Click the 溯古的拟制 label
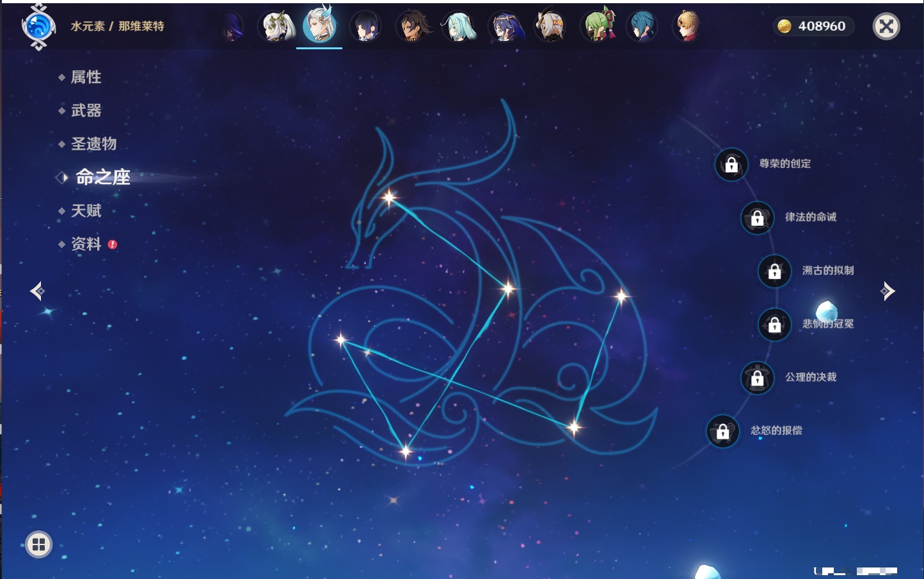The width and height of the screenshot is (924, 579). tap(828, 270)
